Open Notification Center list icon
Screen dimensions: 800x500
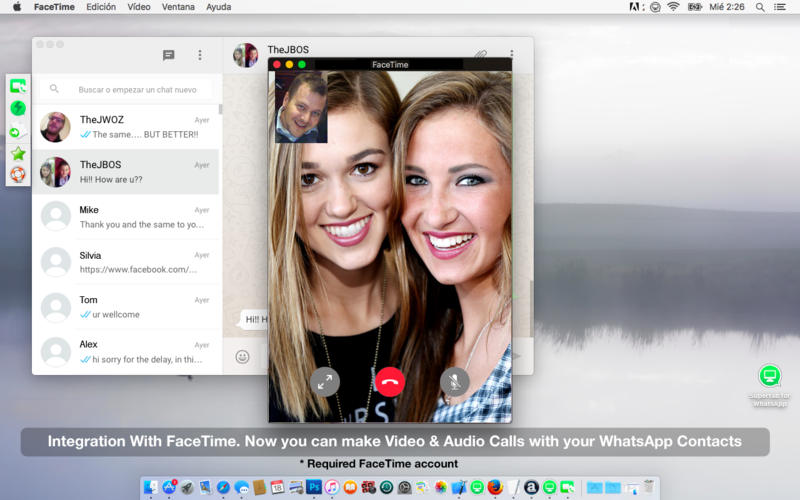click(x=780, y=7)
